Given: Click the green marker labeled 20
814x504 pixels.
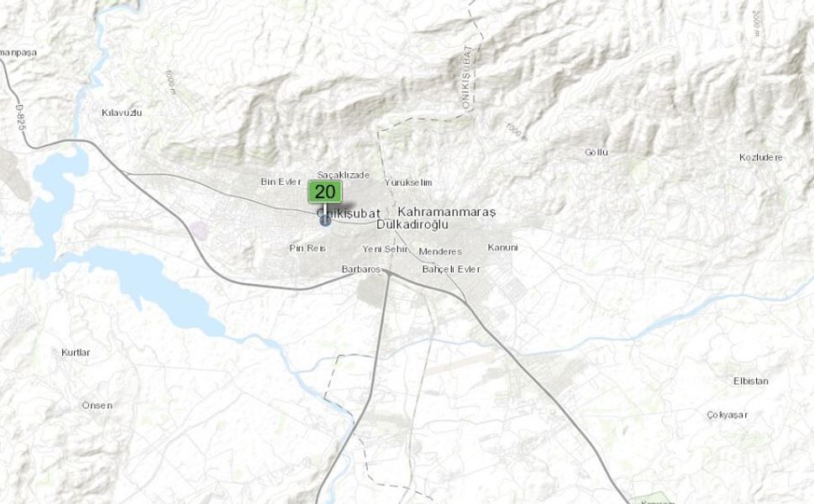Looking at the screenshot, I should pos(325,192).
